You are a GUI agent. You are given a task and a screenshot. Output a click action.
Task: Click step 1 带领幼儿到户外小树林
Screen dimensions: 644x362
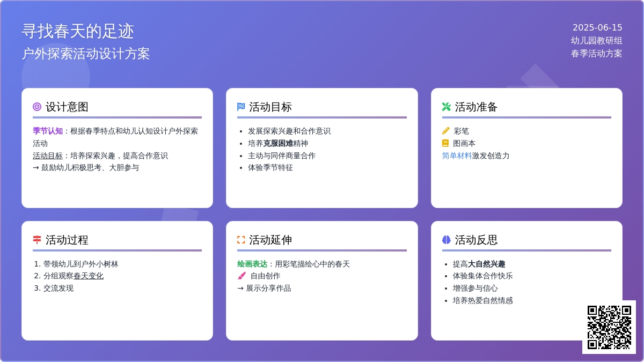[x=81, y=264]
